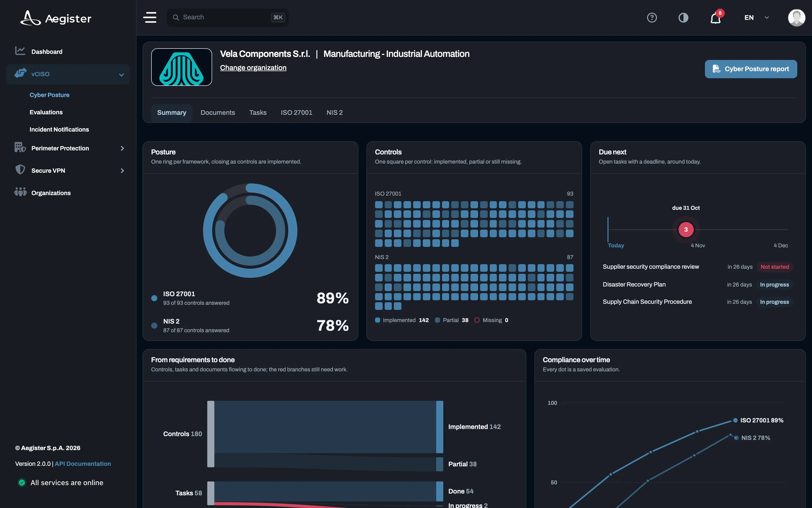Click the vCISO handshake icon
This screenshot has width=812, height=508.
coord(20,73)
